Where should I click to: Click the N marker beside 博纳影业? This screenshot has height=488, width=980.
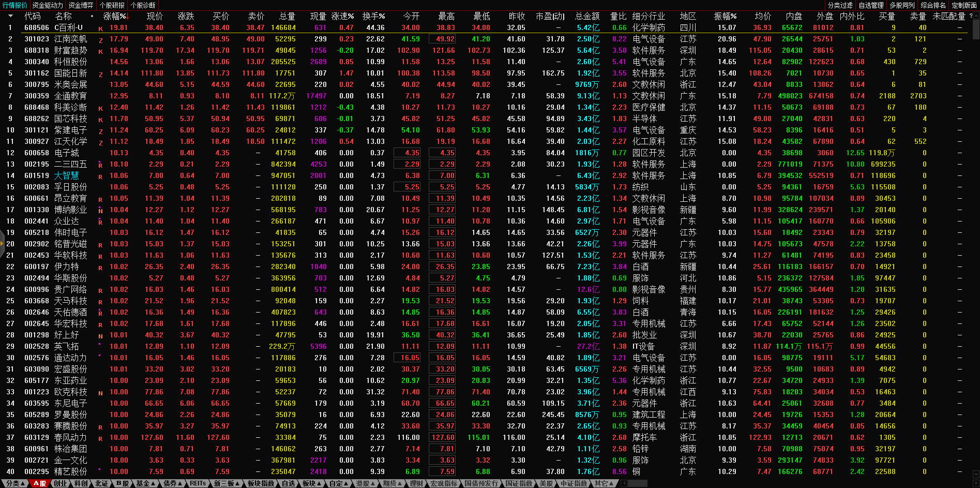100,211
